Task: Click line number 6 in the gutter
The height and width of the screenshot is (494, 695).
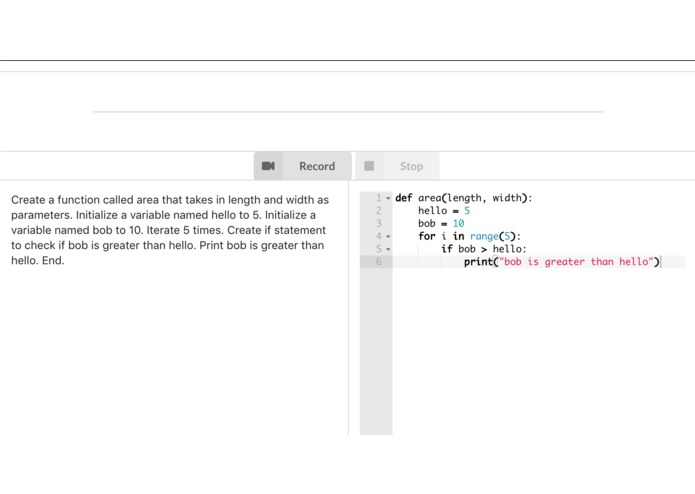Action: coord(379,261)
